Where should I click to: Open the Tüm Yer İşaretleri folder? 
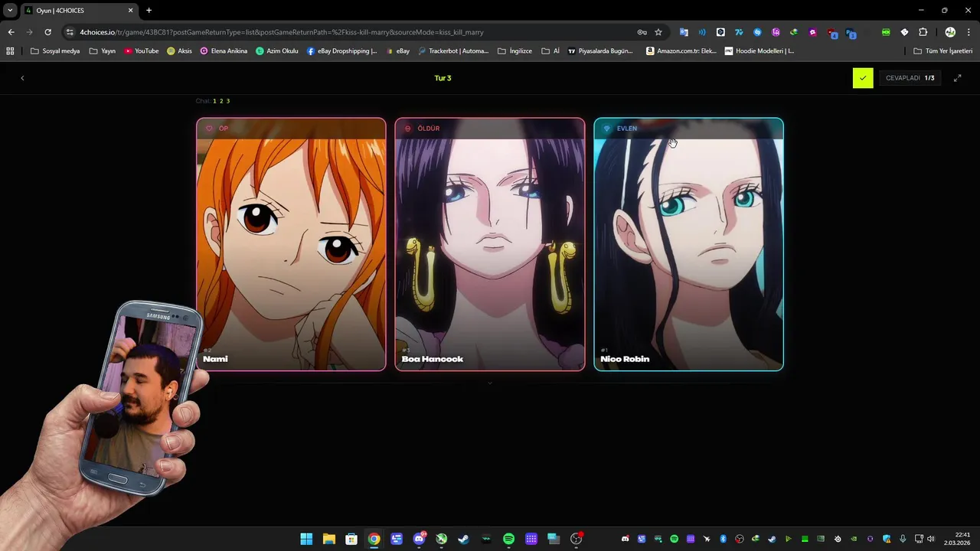pos(943,51)
